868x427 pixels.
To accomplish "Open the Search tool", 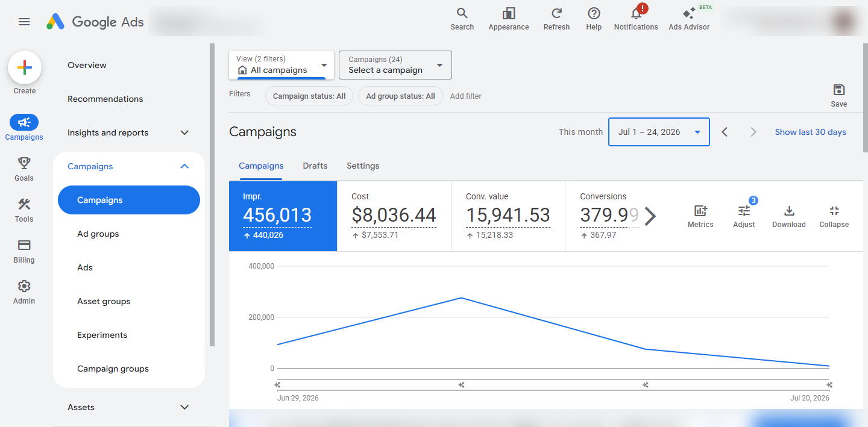I will pos(462,19).
